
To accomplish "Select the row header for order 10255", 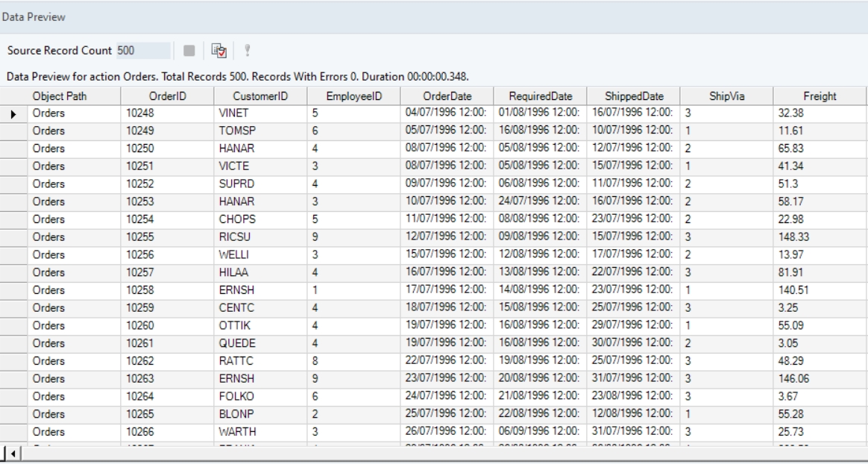I will (x=13, y=236).
